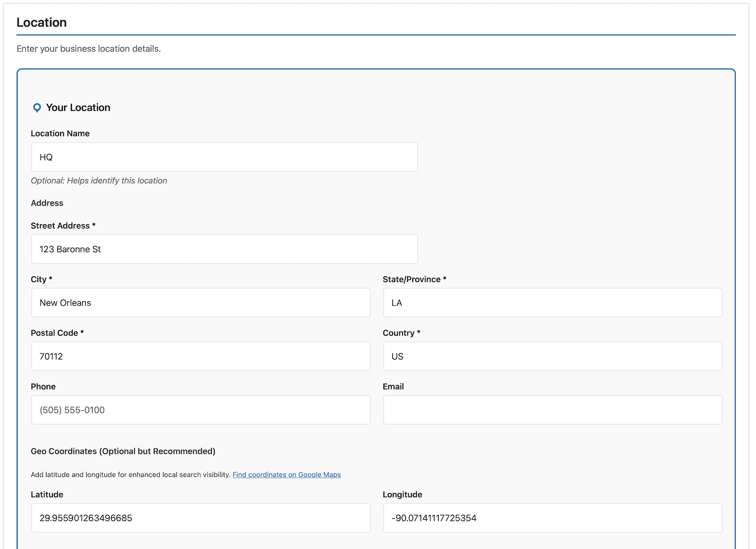756x549 pixels.
Task: Click the City label
Action: click(42, 279)
